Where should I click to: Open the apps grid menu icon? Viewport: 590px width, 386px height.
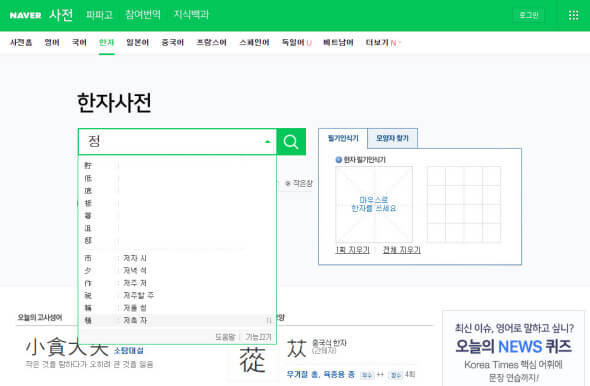click(573, 15)
